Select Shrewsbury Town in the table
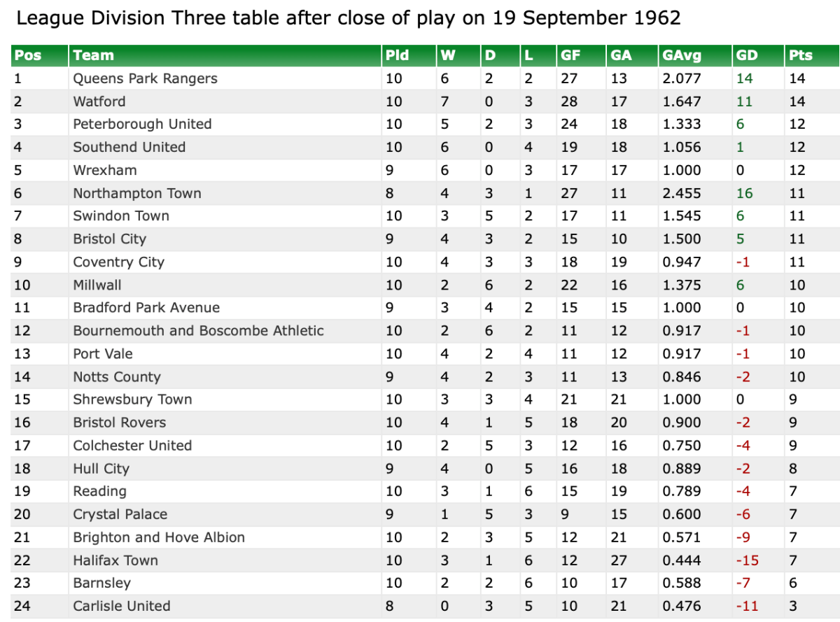 (132, 400)
